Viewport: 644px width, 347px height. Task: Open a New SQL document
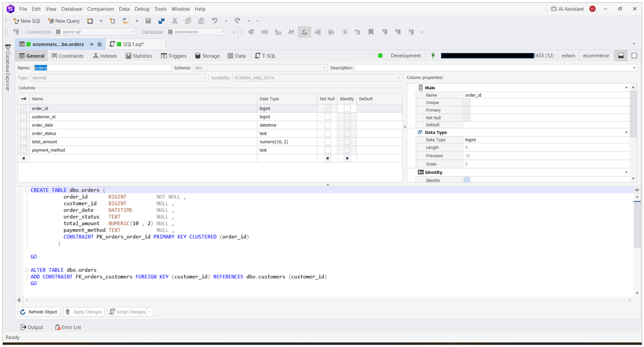(27, 21)
